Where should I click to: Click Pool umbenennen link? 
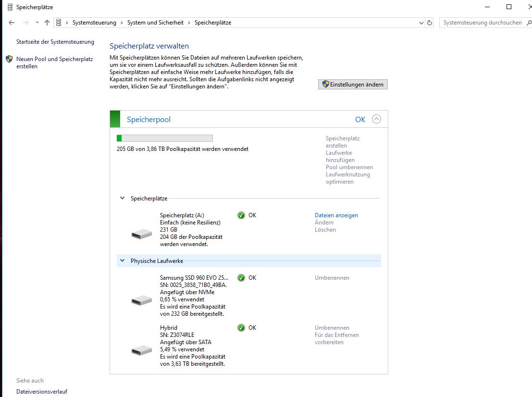pyautogui.click(x=349, y=167)
